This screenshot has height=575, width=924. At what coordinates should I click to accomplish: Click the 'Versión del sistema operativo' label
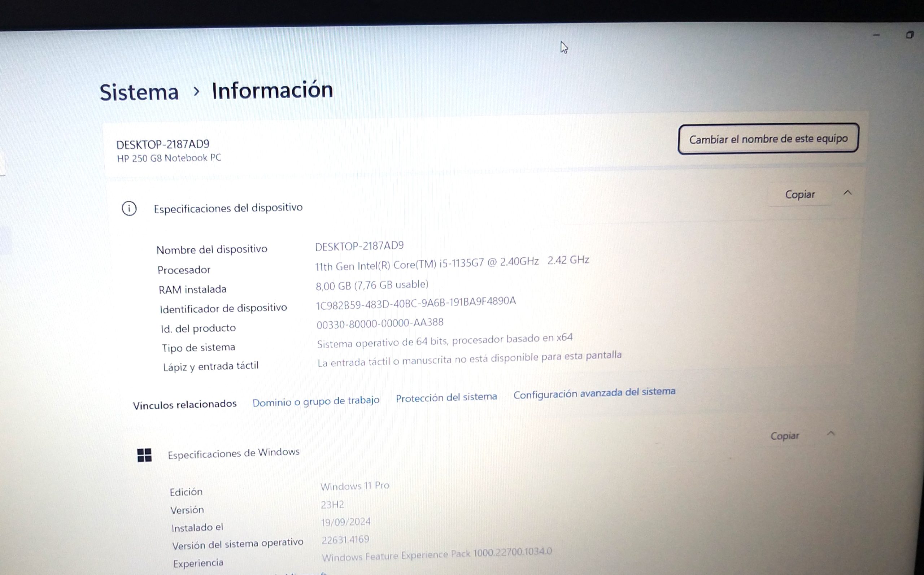(x=237, y=544)
